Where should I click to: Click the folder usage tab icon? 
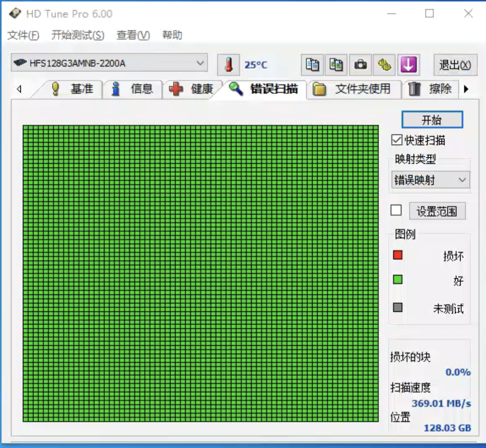pyautogui.click(x=319, y=89)
